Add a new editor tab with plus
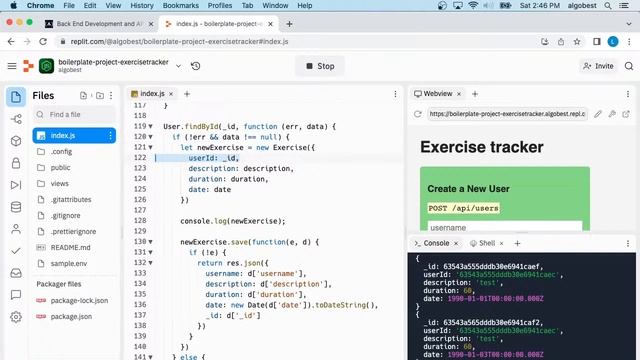Image resolution: width=640 pixels, height=360 pixels. click(x=187, y=94)
